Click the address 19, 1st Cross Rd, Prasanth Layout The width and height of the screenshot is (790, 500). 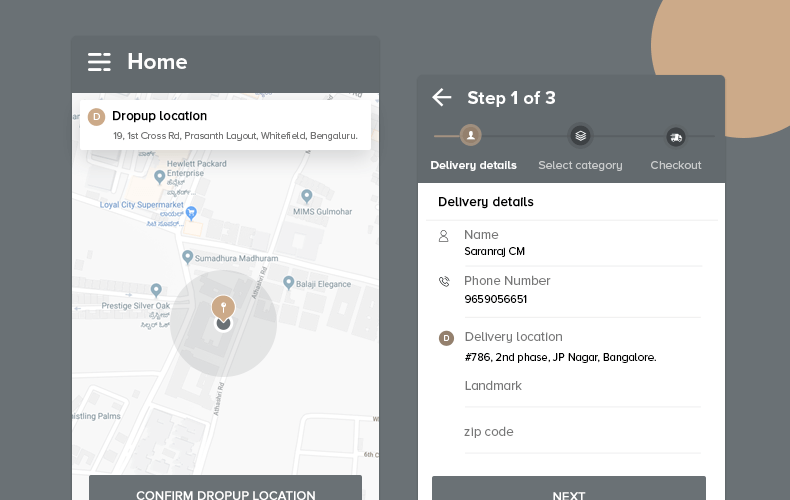(235, 136)
